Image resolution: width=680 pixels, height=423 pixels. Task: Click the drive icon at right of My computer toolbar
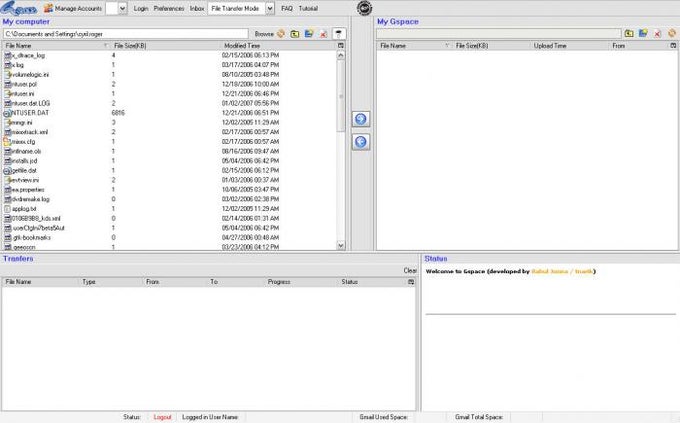pyautogui.click(x=339, y=34)
